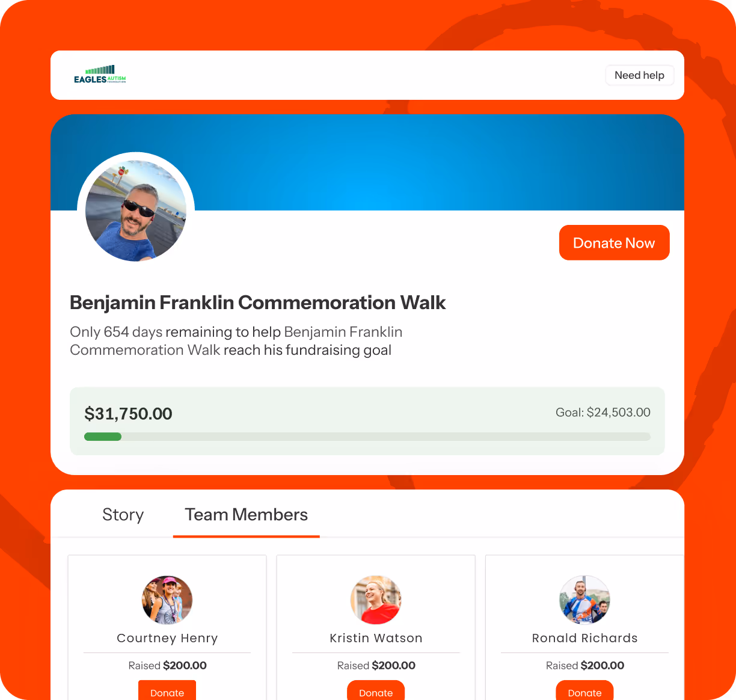Click Kristin Watson's avatar photo

[376, 600]
